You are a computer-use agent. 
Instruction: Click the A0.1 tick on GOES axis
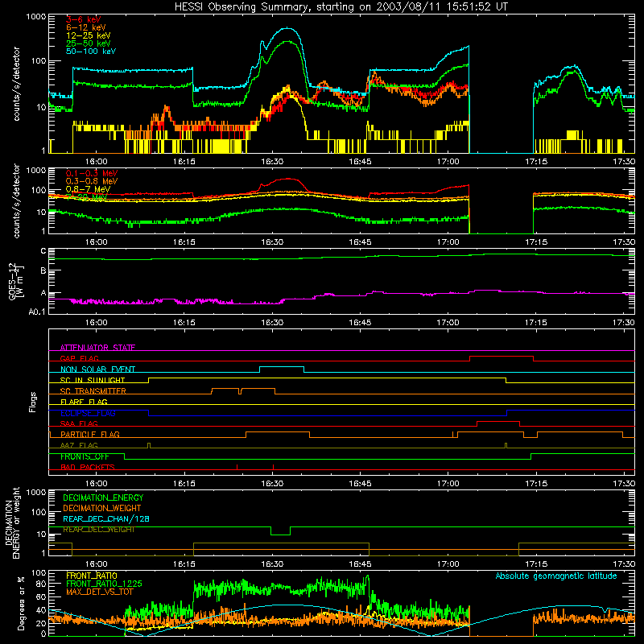[x=37, y=312]
